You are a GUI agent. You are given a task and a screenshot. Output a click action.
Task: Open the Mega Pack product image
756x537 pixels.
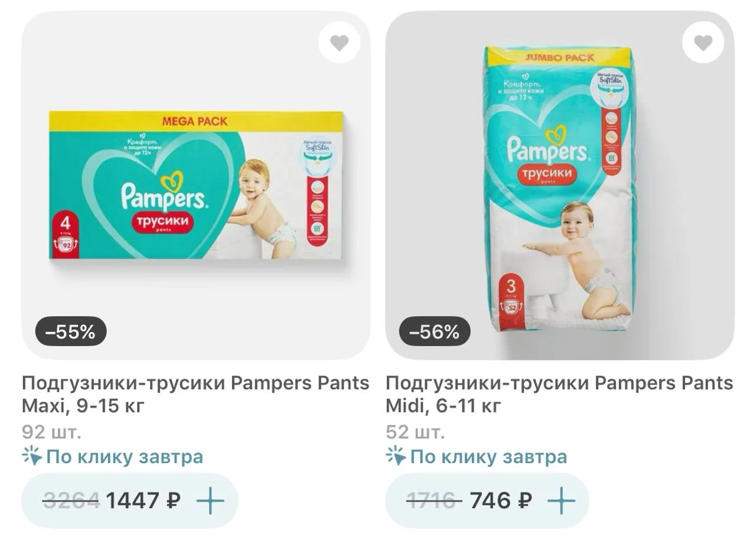pos(196,185)
